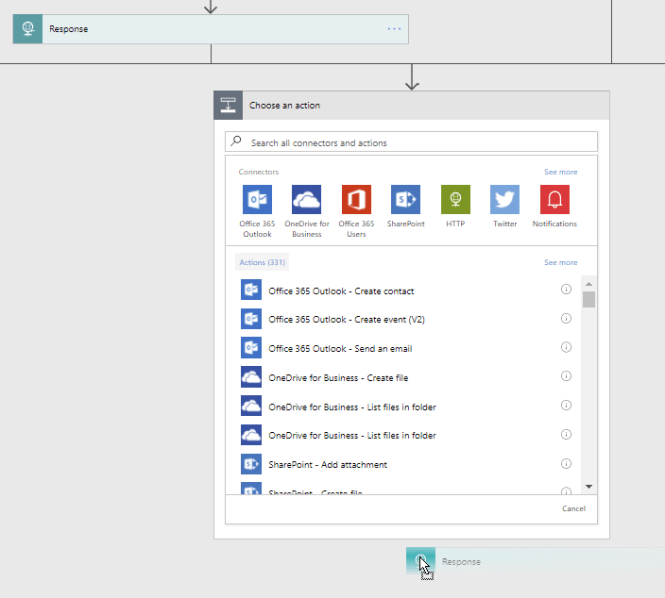Select the SharePoint connector icon
The image size is (665, 598).
(405, 199)
